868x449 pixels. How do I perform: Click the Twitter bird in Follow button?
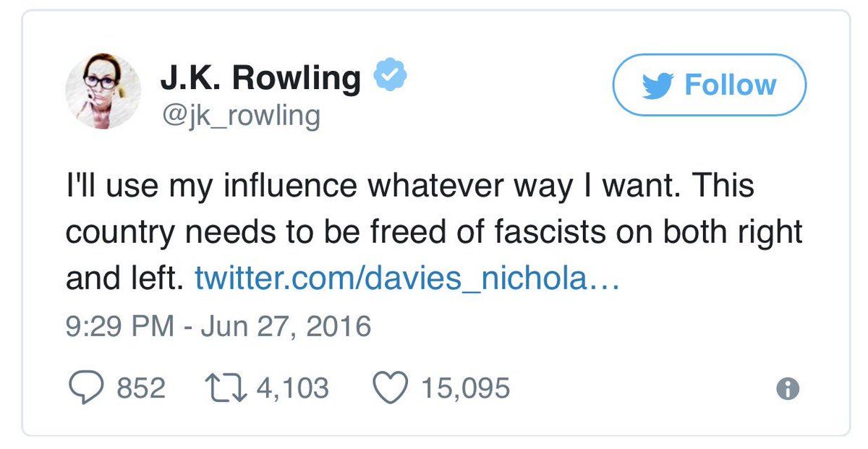tap(660, 86)
